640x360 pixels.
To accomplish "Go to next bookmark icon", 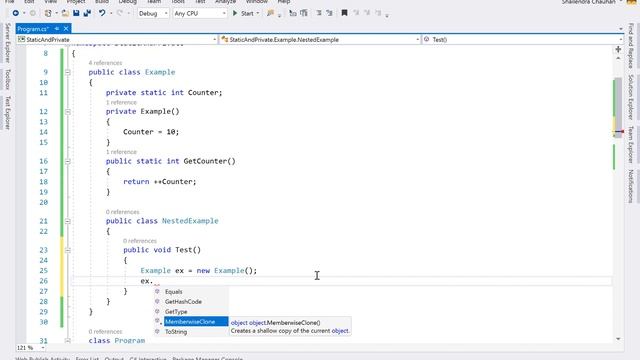I will (x=367, y=13).
